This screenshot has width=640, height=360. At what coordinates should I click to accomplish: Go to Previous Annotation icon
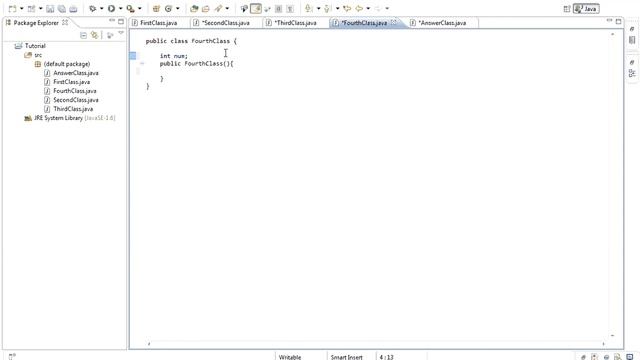click(x=327, y=9)
